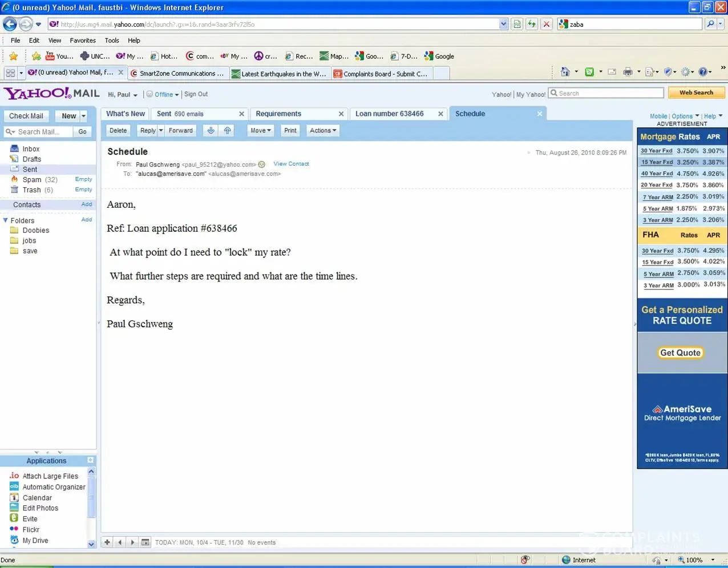Expand the Offline status dropdown
728x568 pixels.
click(x=177, y=95)
